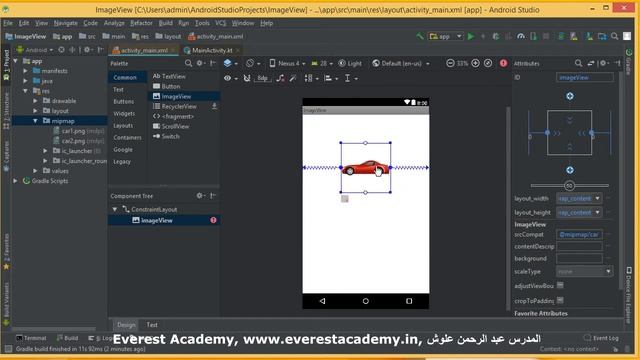Toggle the attributes view switch arrows icon
This screenshot has width=640, height=360.
pyautogui.click(x=591, y=63)
